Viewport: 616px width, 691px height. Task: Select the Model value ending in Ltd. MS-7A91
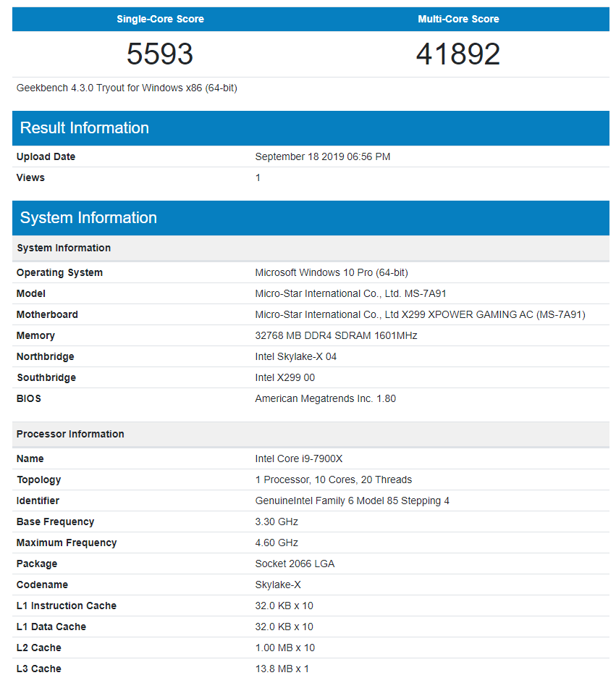[x=350, y=293]
